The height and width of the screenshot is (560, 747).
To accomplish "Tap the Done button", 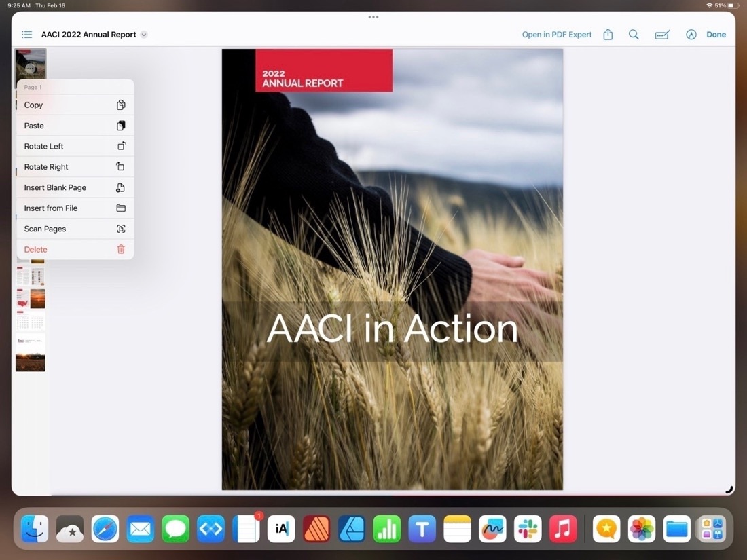I will [x=716, y=34].
